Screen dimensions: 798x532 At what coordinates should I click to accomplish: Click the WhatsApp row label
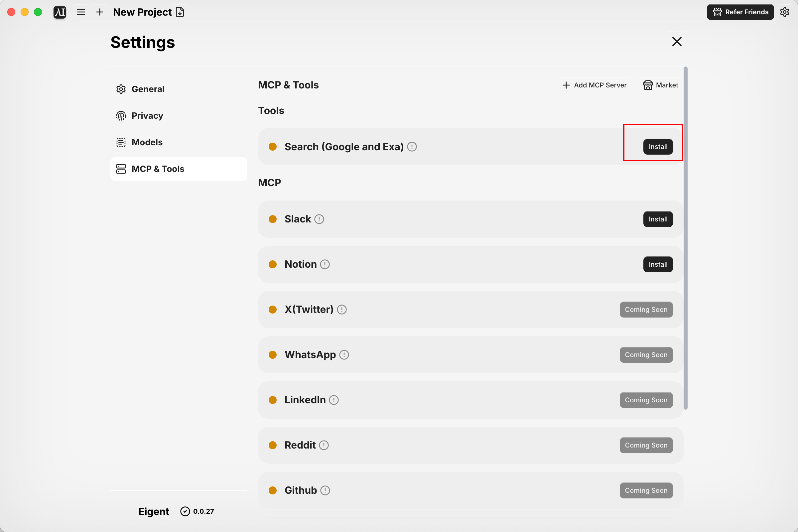coord(310,355)
